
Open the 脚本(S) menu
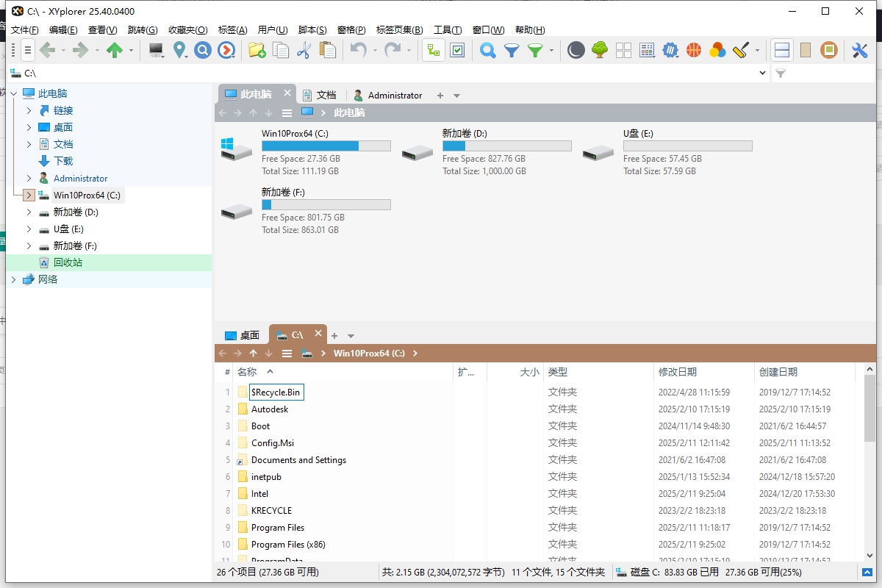pos(312,29)
